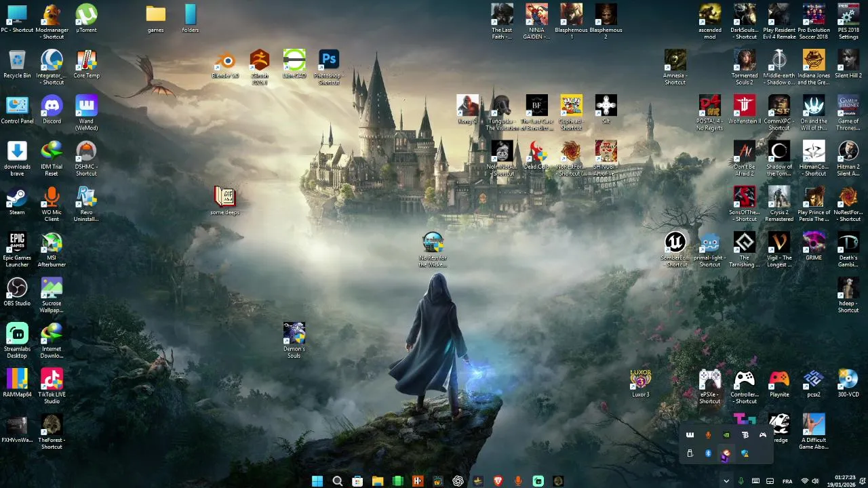Open TheForest shortcut
Screen dimensions: 868x488
[x=52, y=431]
